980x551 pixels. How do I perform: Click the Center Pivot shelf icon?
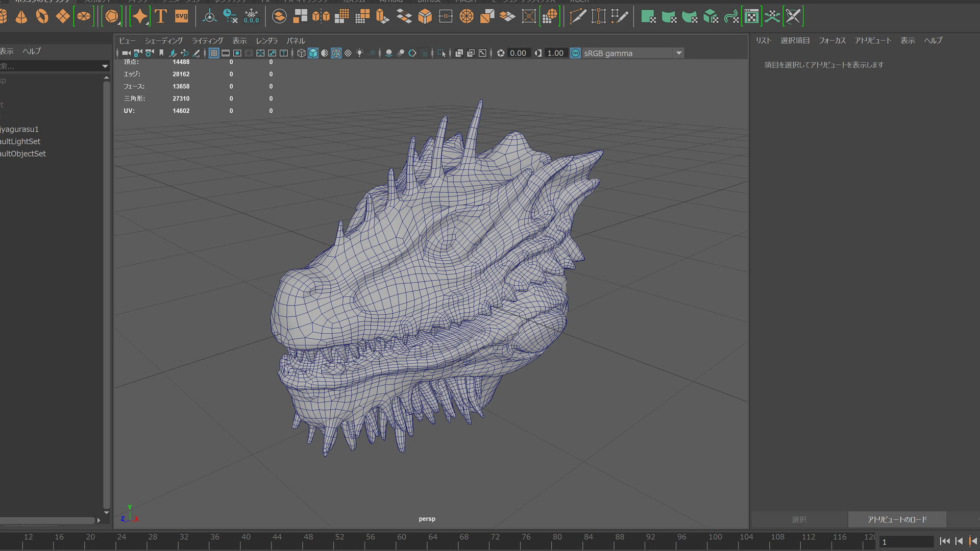[209, 16]
